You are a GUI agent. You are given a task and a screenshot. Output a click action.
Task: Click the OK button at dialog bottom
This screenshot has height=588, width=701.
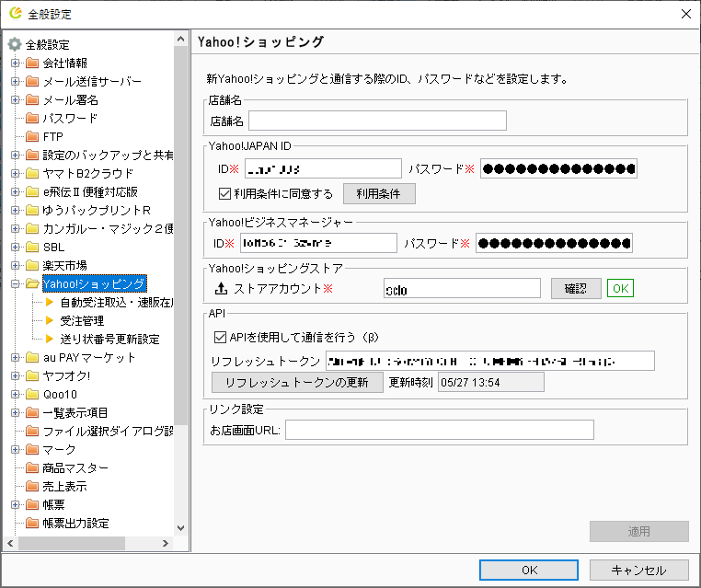529,570
